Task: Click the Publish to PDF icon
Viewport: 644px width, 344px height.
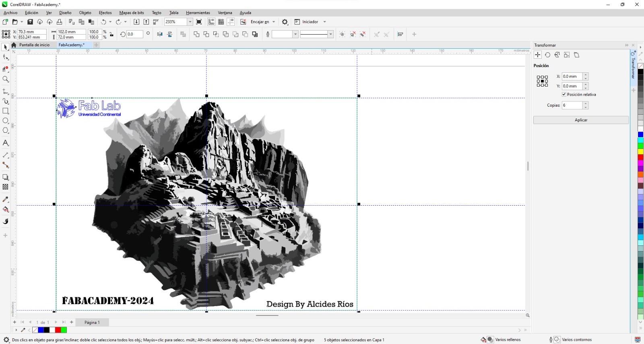Action: click(156, 22)
